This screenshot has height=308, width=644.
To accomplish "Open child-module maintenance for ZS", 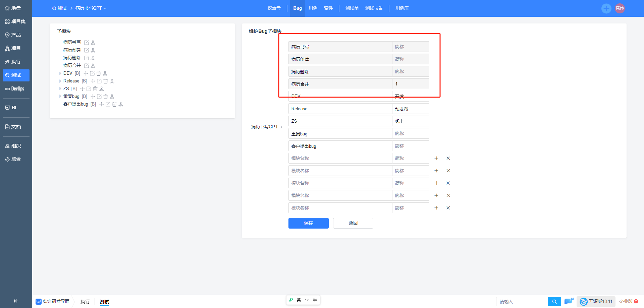I will [102, 89].
